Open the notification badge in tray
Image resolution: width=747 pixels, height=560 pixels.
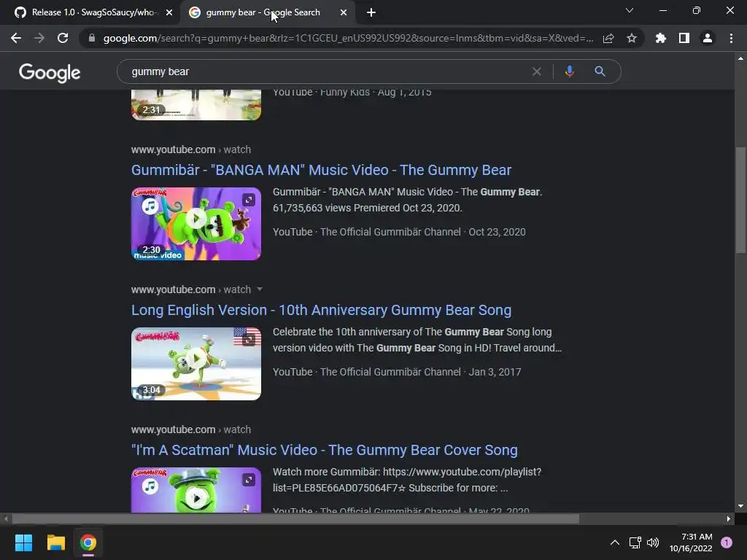[727, 542]
